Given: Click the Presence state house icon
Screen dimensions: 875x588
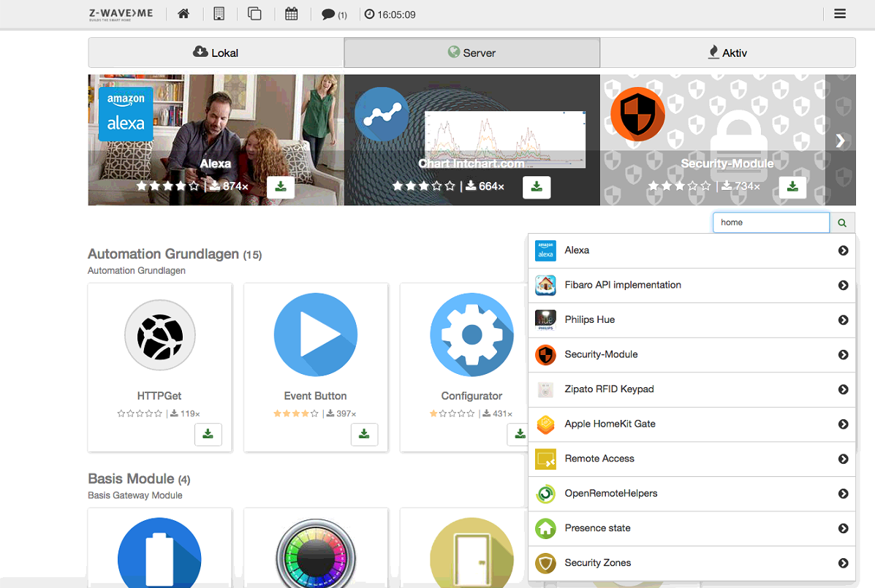Looking at the screenshot, I should [545, 528].
